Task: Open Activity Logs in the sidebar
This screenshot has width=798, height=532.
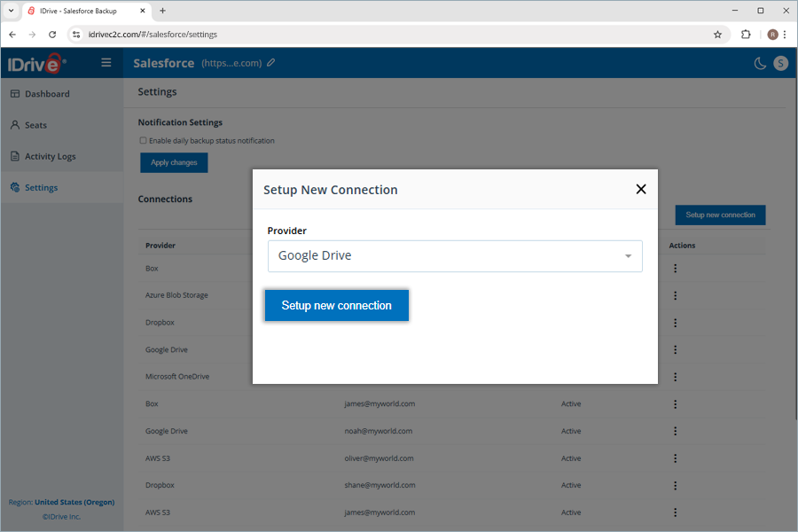Action: tap(50, 156)
